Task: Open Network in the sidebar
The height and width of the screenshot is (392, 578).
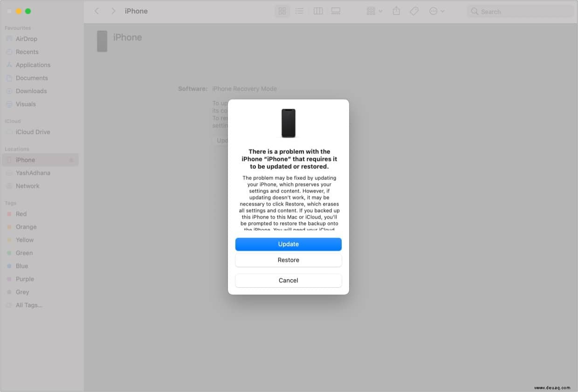Action: tap(39, 186)
